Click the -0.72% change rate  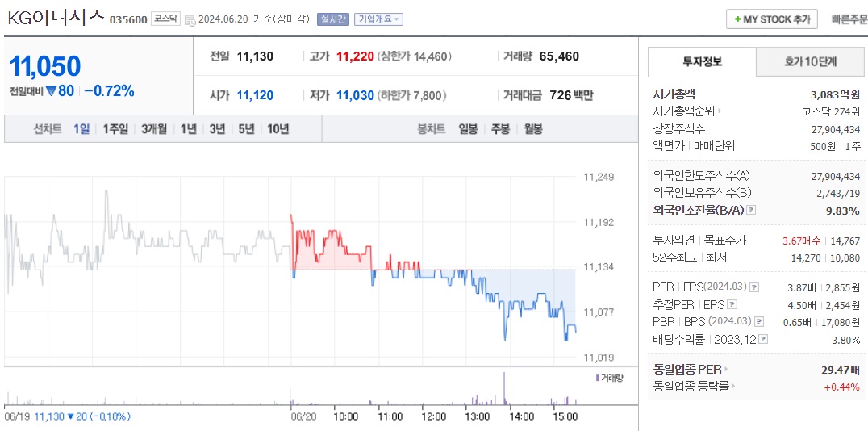pos(109,91)
